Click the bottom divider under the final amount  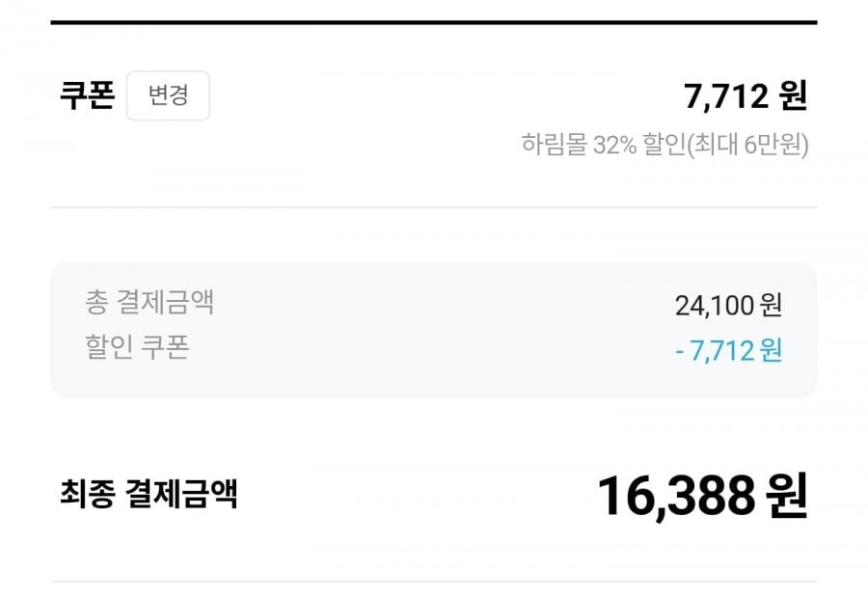[x=434, y=582]
